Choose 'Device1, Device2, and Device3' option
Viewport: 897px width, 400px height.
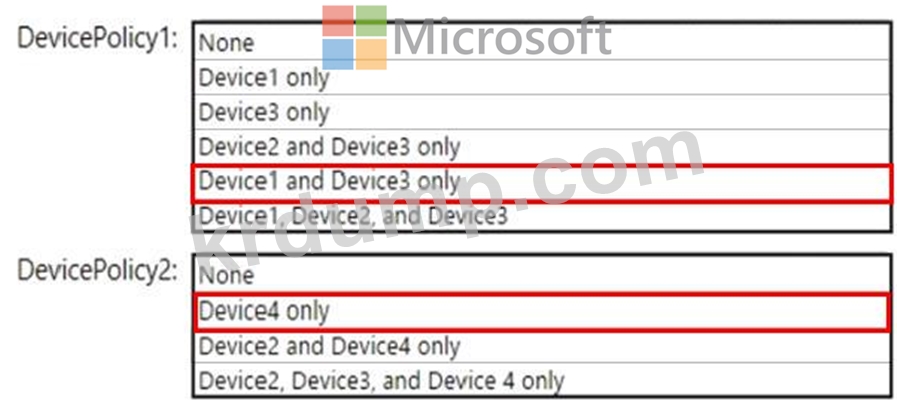(x=542, y=216)
